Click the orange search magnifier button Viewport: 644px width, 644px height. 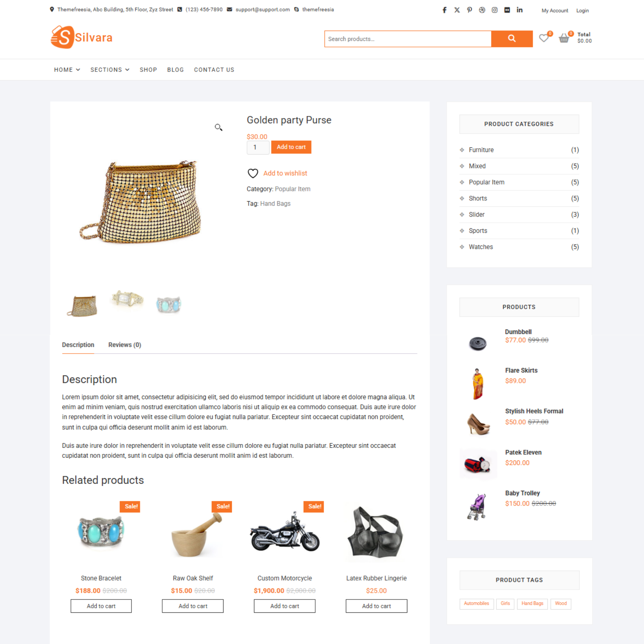(512, 39)
